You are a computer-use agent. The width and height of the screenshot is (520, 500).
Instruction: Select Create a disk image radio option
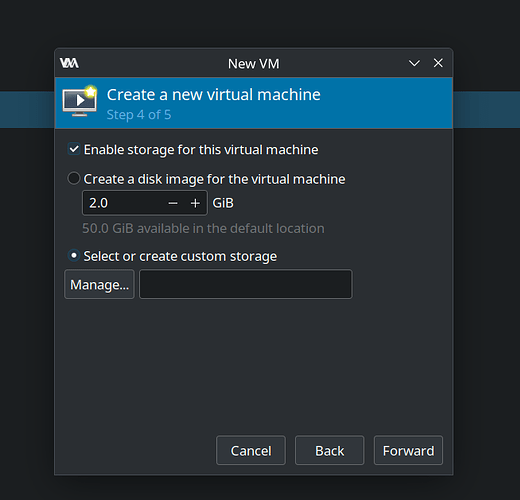(74, 178)
